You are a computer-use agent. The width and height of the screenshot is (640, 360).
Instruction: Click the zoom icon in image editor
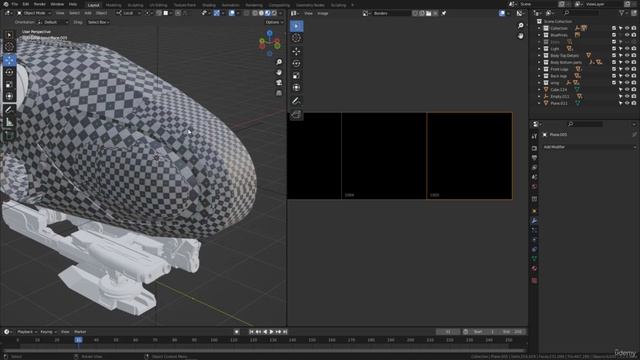click(x=520, y=26)
